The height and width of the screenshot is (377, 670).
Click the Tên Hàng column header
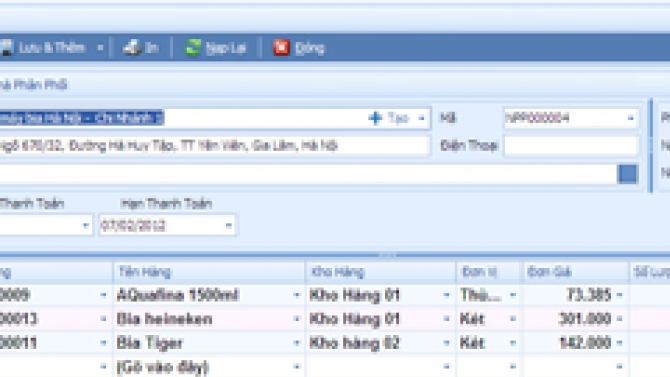(x=209, y=272)
